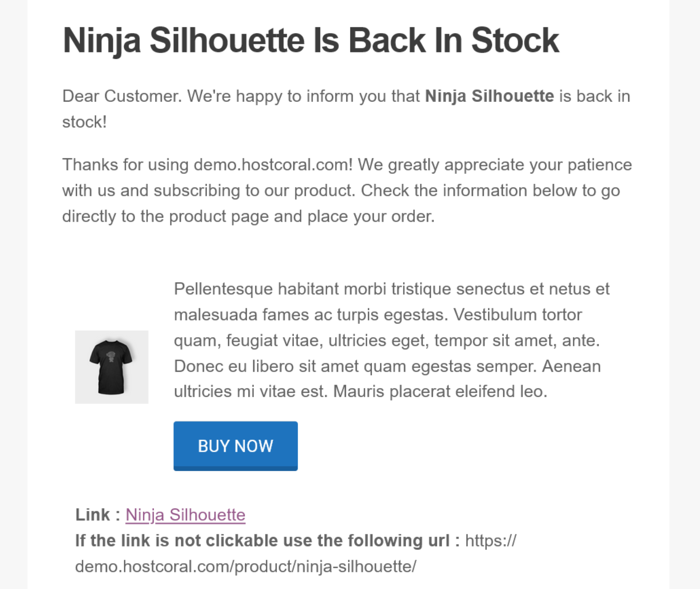Click the word 'stock!' ending the greeting
The image size is (700, 589).
(84, 122)
